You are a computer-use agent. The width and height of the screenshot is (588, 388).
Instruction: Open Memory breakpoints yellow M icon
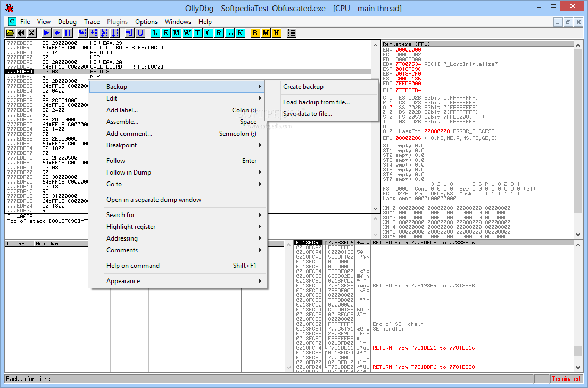tap(266, 33)
